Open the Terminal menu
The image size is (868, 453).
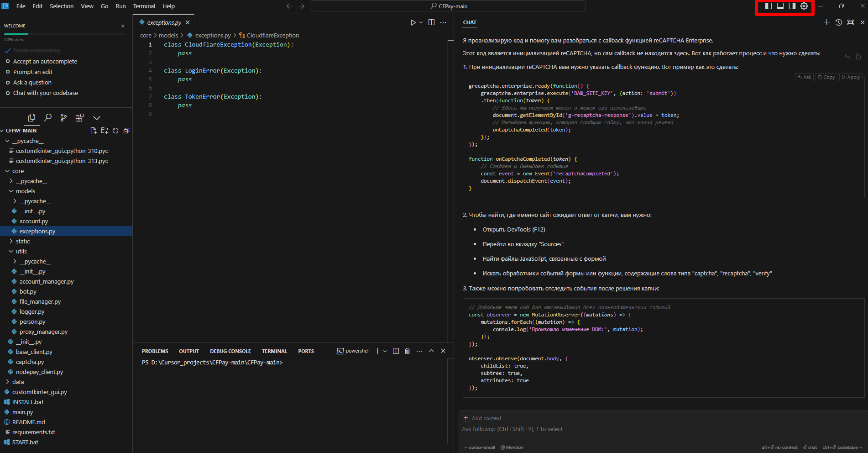coord(144,6)
